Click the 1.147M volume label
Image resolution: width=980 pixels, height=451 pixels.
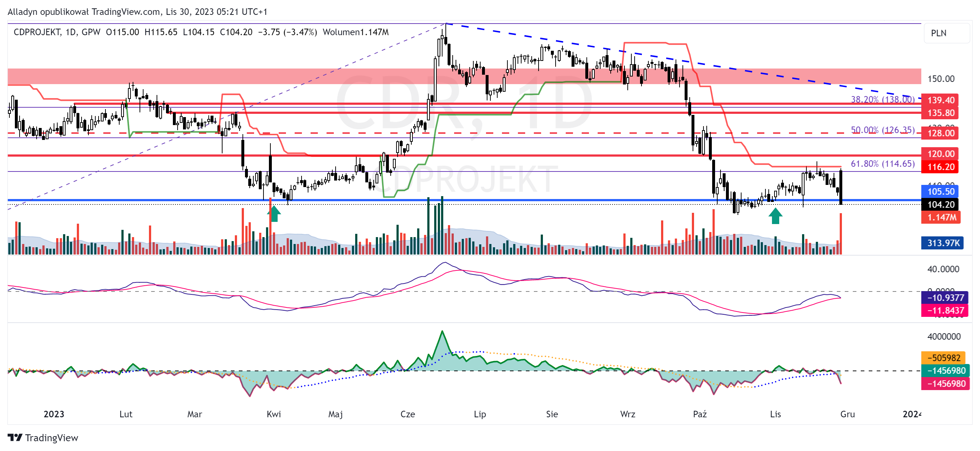941,218
